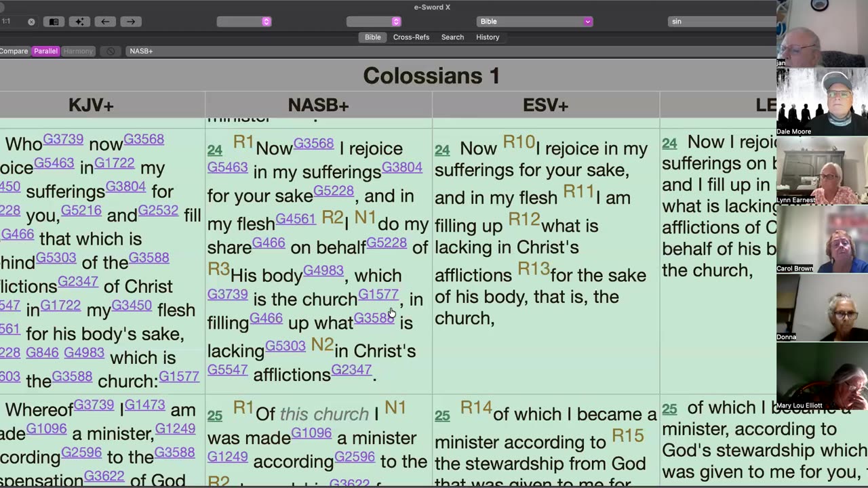The height and width of the screenshot is (488, 868).
Task: Go forward with right arrow button
Action: pos(130,22)
